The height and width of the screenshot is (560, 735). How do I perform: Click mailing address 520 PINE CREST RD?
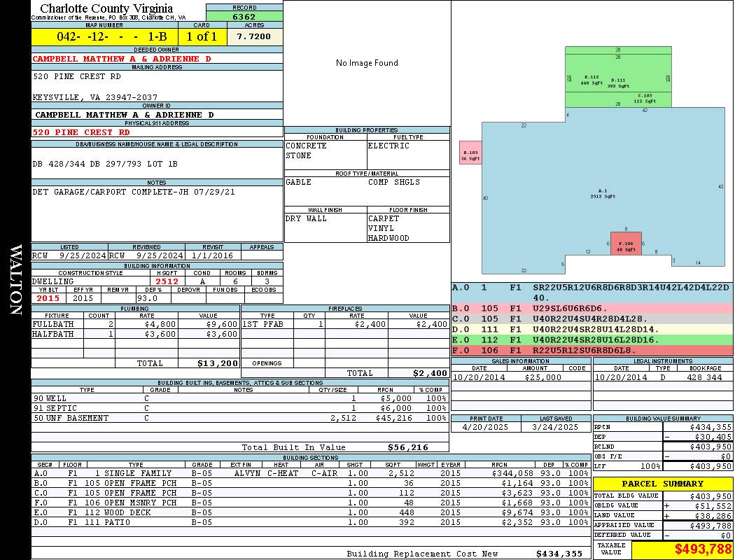point(77,76)
